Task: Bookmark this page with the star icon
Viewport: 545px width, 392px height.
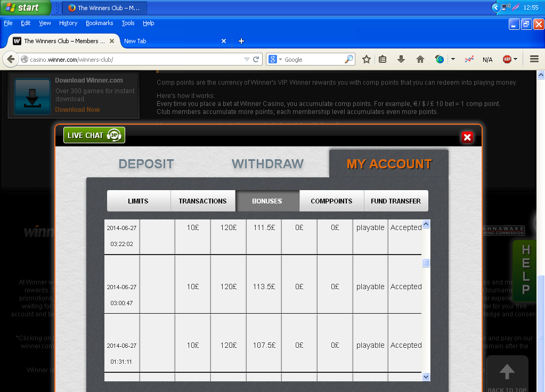Action: coord(367,60)
